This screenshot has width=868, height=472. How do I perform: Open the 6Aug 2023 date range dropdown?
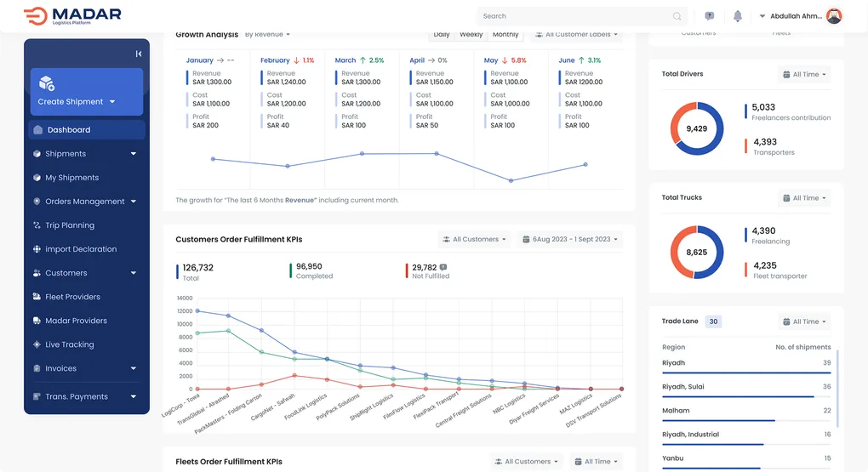click(570, 240)
